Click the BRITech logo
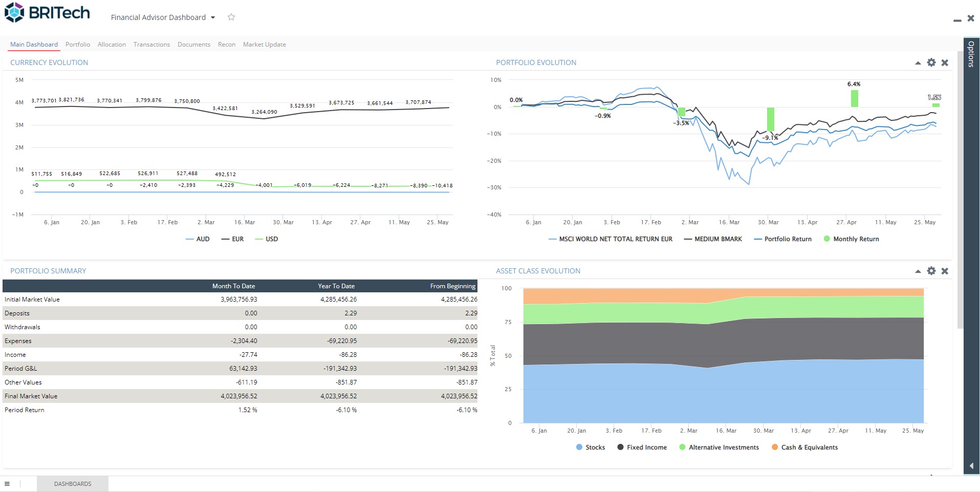The height and width of the screenshot is (492, 980). (47, 13)
